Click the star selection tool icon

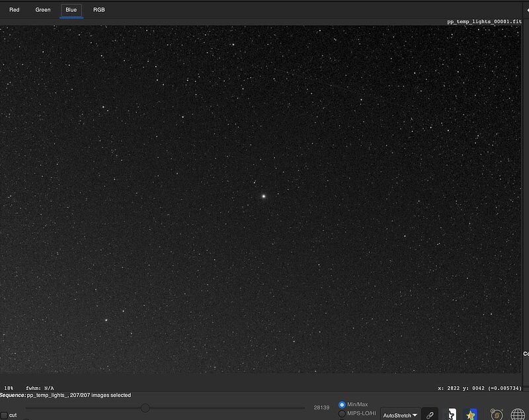click(x=452, y=415)
